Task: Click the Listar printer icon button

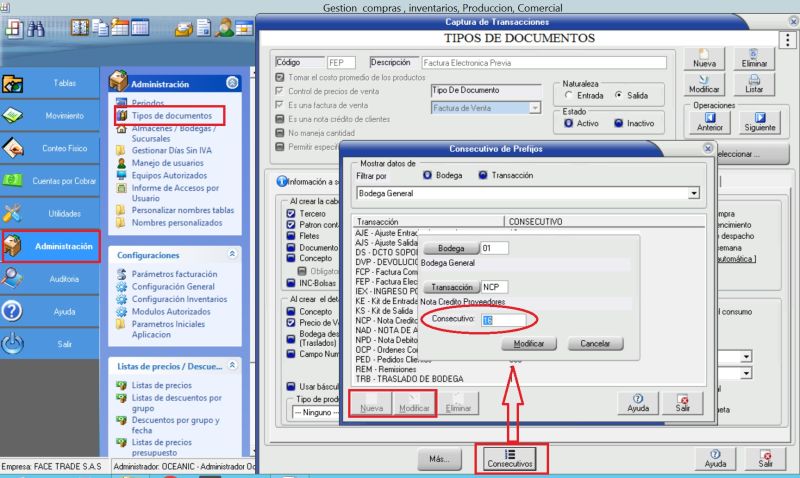Action: (x=755, y=85)
